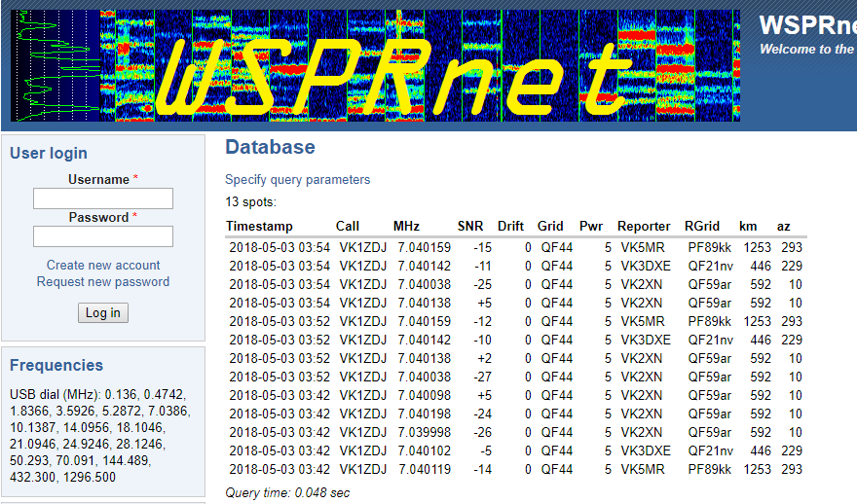This screenshot has width=857, height=504.
Task: Click the frequency value 7.040119
Action: coord(425,469)
